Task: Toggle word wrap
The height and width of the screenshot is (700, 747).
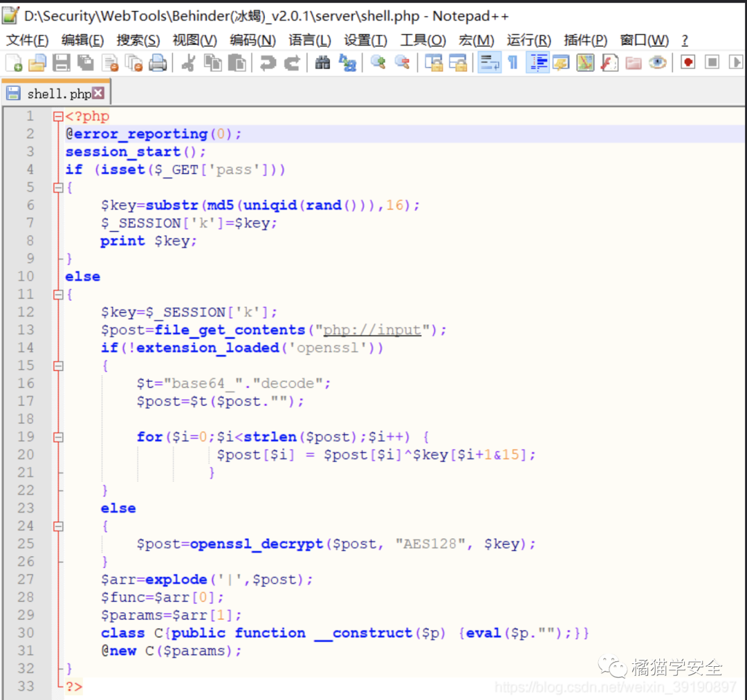Action: [x=489, y=63]
